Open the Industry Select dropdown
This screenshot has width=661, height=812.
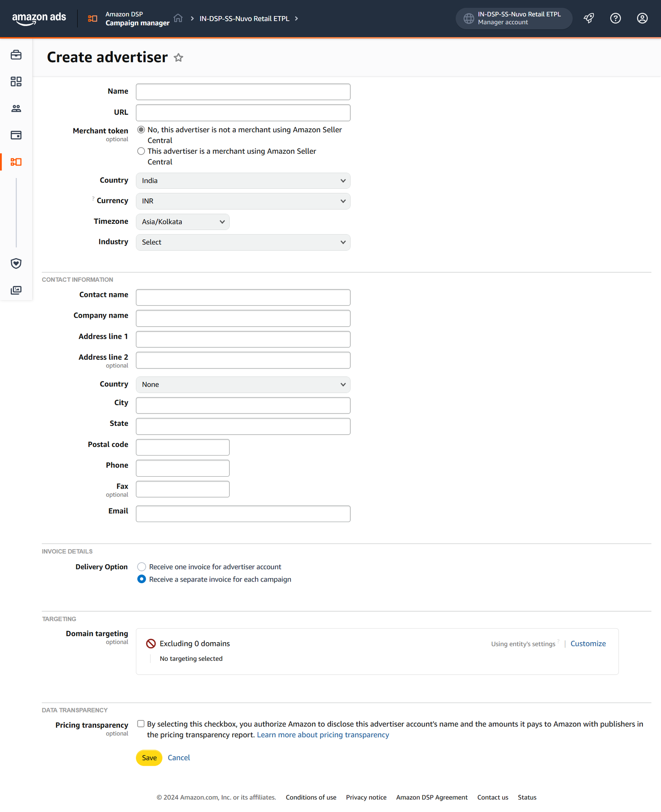(x=243, y=242)
